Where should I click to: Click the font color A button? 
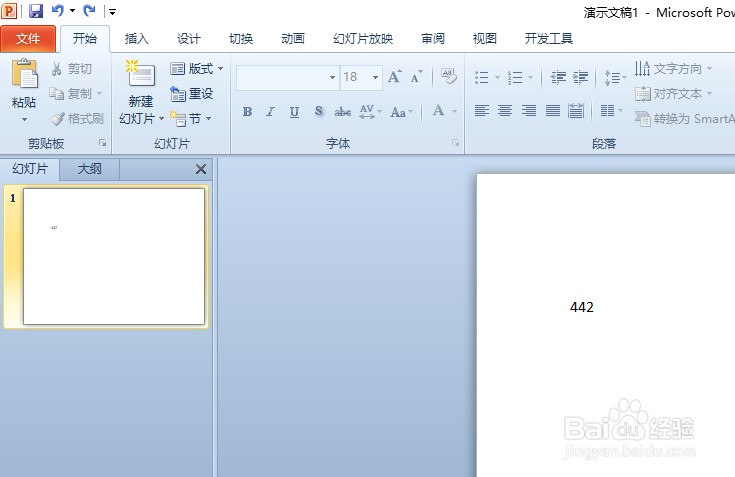coord(438,111)
